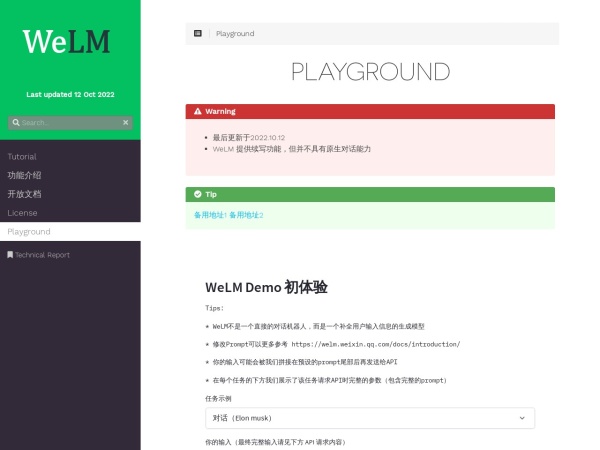600x450 pixels.
Task: Follow the 备用地址2 link
Action: pyautogui.click(x=246, y=215)
